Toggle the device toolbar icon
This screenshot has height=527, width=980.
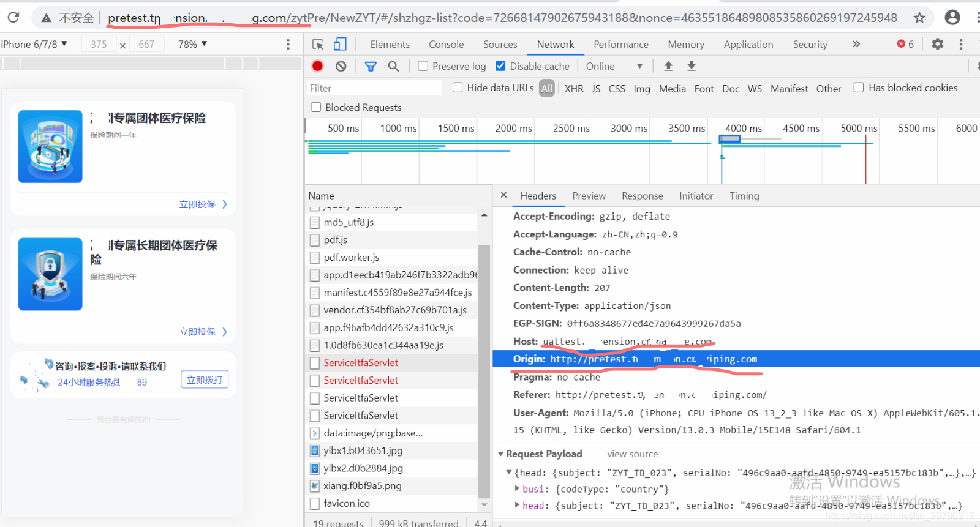(340, 44)
